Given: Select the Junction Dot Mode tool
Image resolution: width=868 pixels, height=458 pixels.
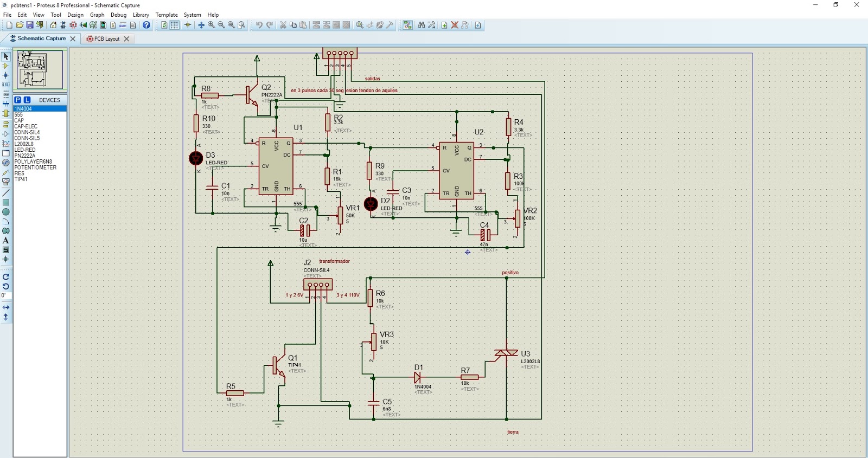Looking at the screenshot, I should click(6, 75).
